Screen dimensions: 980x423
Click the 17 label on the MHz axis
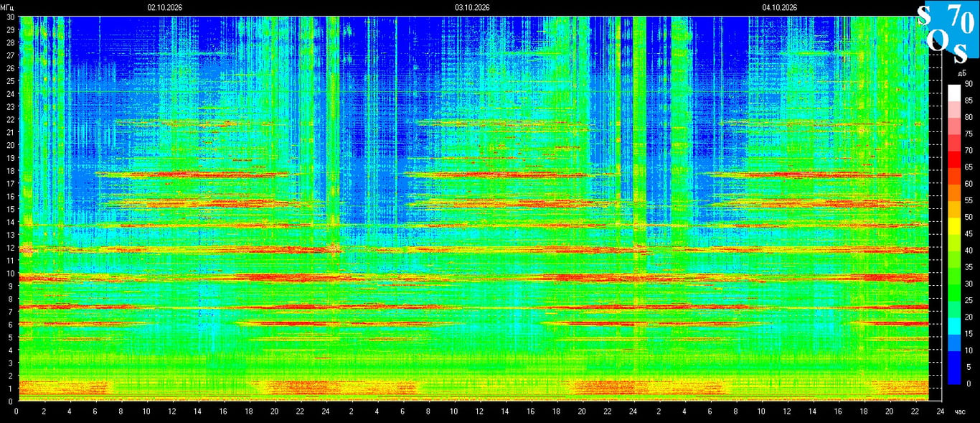[x=10, y=183]
